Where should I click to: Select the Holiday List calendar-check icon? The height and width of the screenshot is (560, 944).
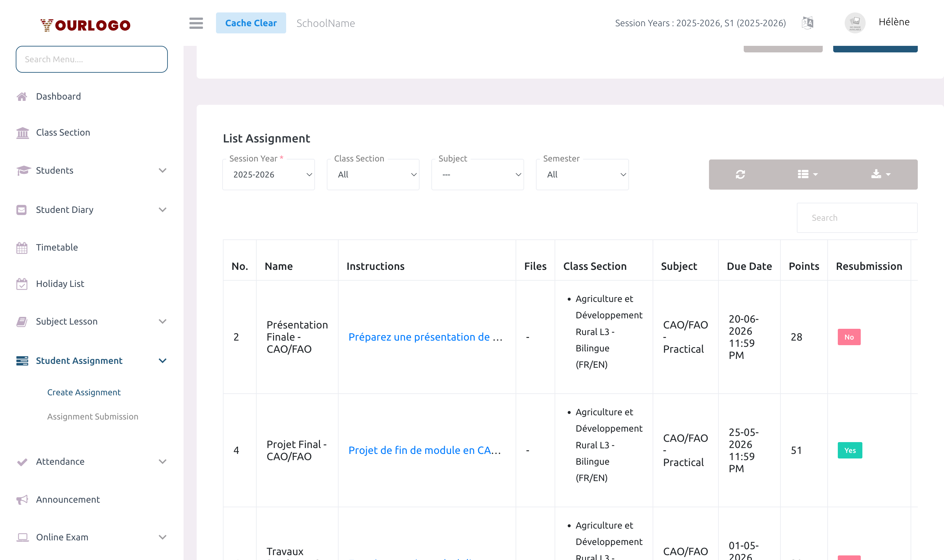[x=22, y=283]
